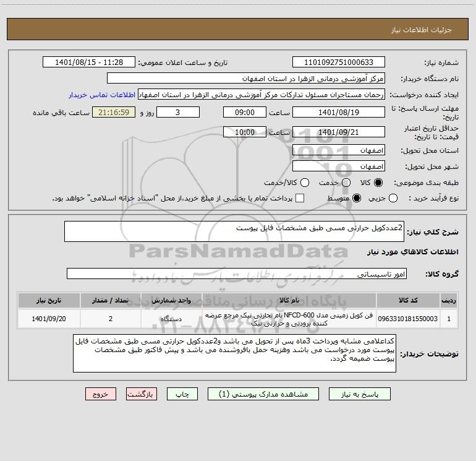Click the تاریخ نیاز column header

coord(49,300)
